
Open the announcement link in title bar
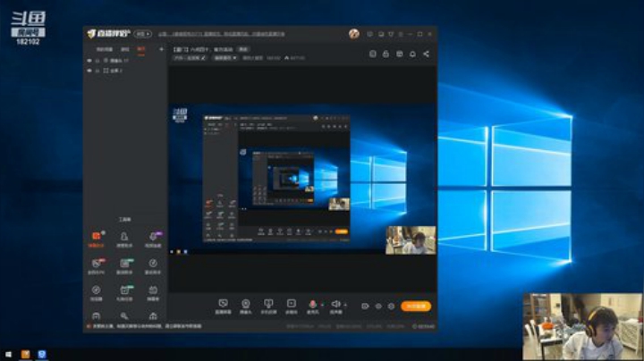(x=222, y=34)
